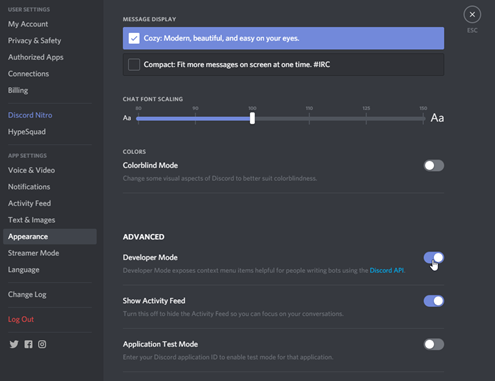The height and width of the screenshot is (381, 495).
Task: Click the red Log Out button
Action: [x=21, y=319]
